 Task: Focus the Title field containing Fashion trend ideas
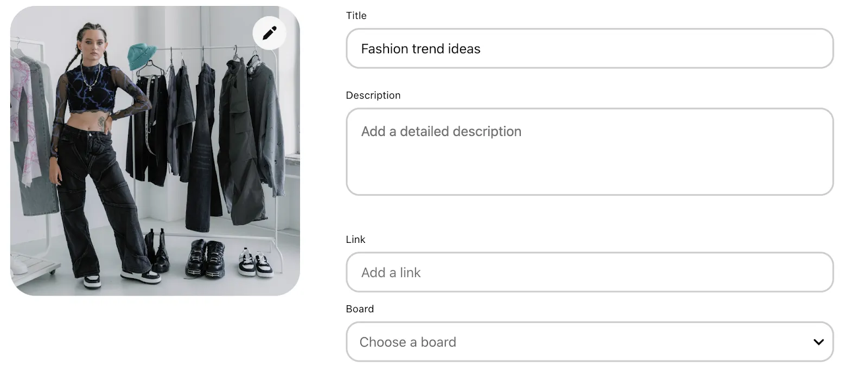click(590, 49)
